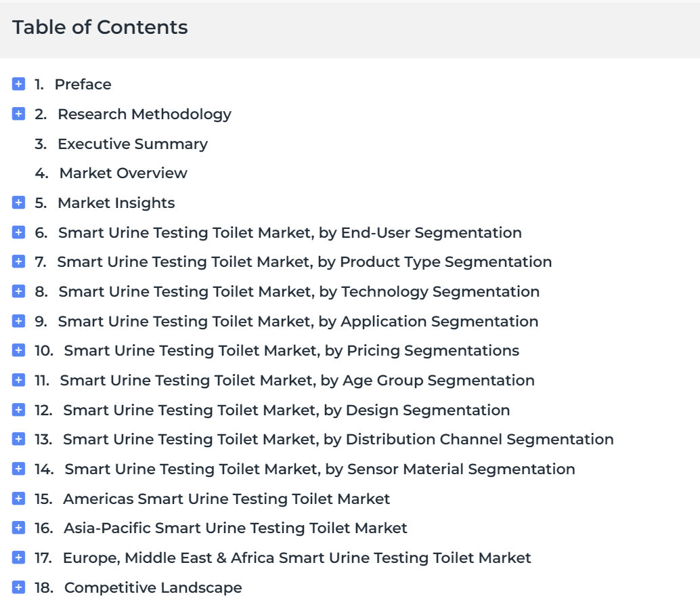
Task: Open plus icon for Sensor Material Segmentation
Action: (x=18, y=469)
